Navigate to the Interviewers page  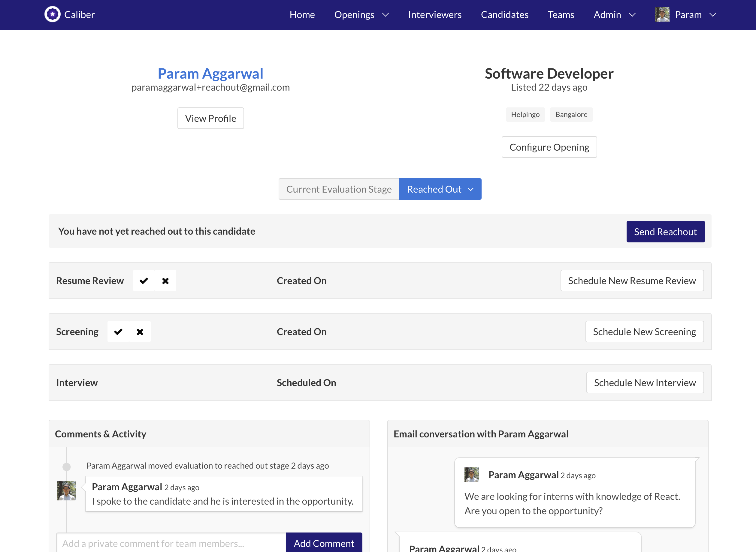434,15
